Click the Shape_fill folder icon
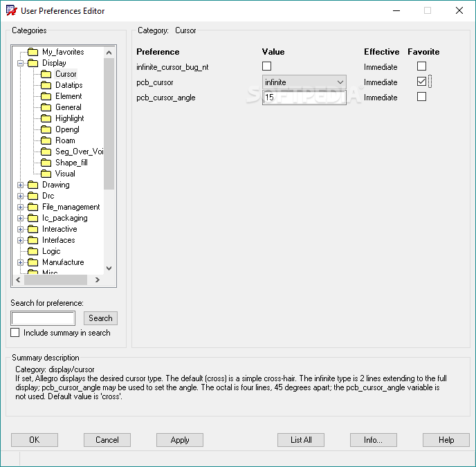The width and height of the screenshot is (476, 467). (x=46, y=163)
